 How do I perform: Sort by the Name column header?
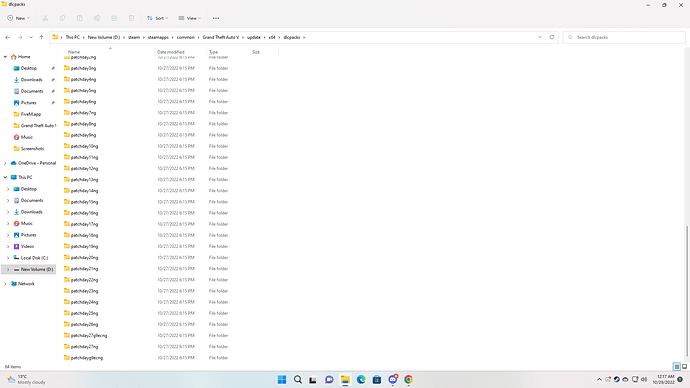74,52
